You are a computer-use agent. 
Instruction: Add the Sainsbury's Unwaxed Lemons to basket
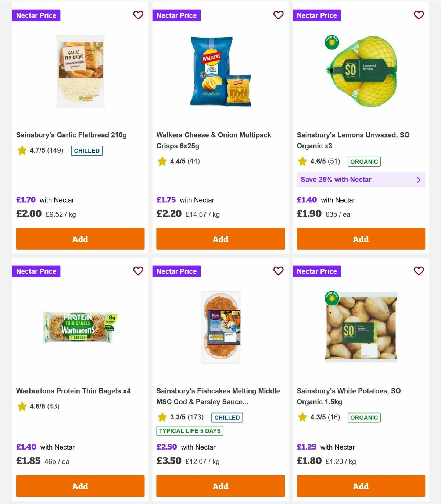point(361,239)
